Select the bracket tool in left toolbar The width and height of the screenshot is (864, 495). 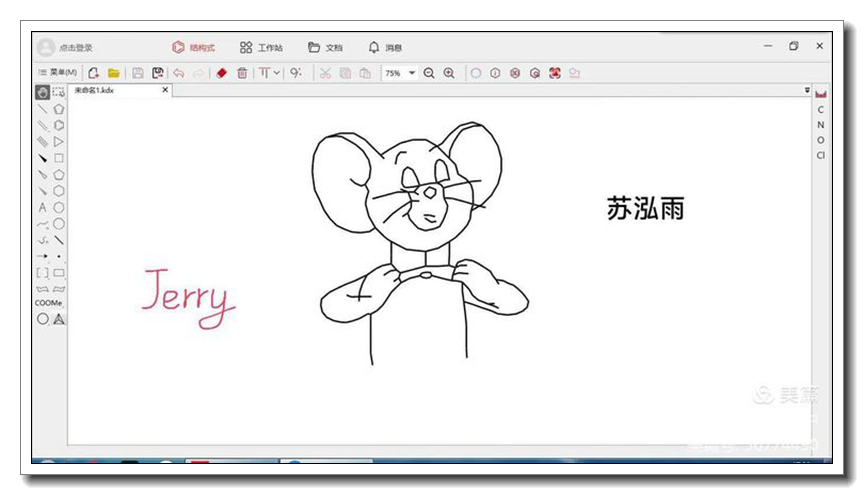pyautogui.click(x=42, y=272)
